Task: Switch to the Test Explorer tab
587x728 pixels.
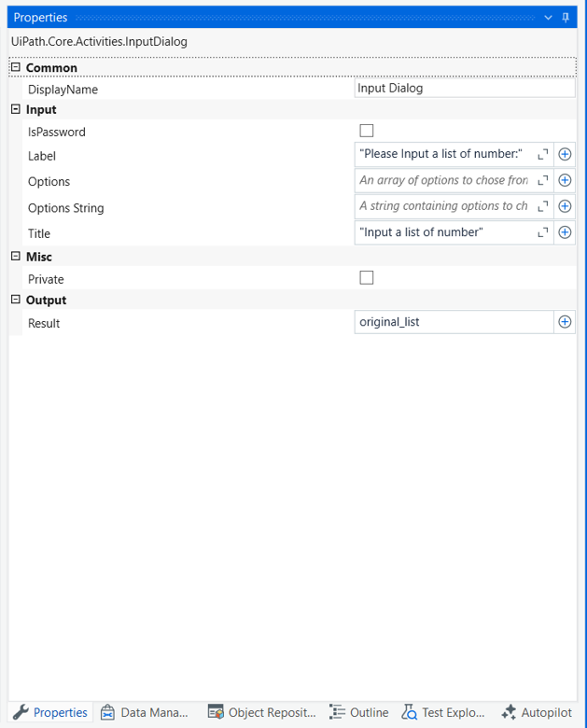Action: pos(443,712)
